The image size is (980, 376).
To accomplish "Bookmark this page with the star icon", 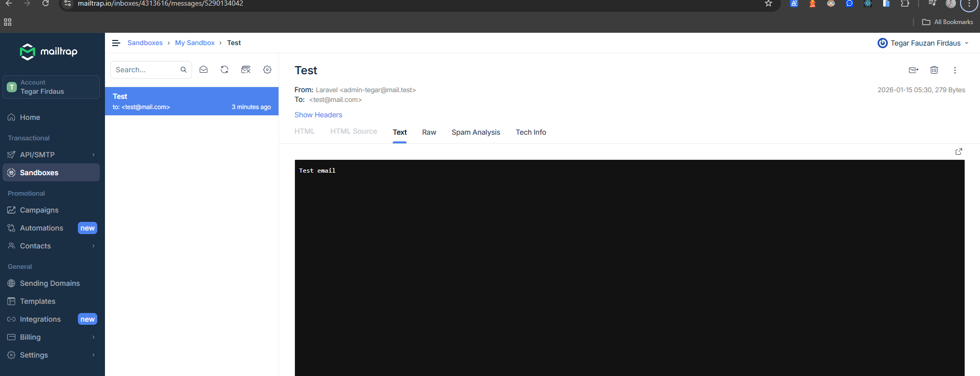I will 768,4.
